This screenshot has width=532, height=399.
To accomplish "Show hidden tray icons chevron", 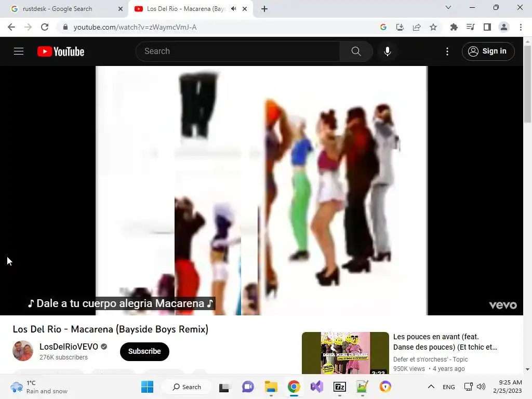I will (431, 387).
